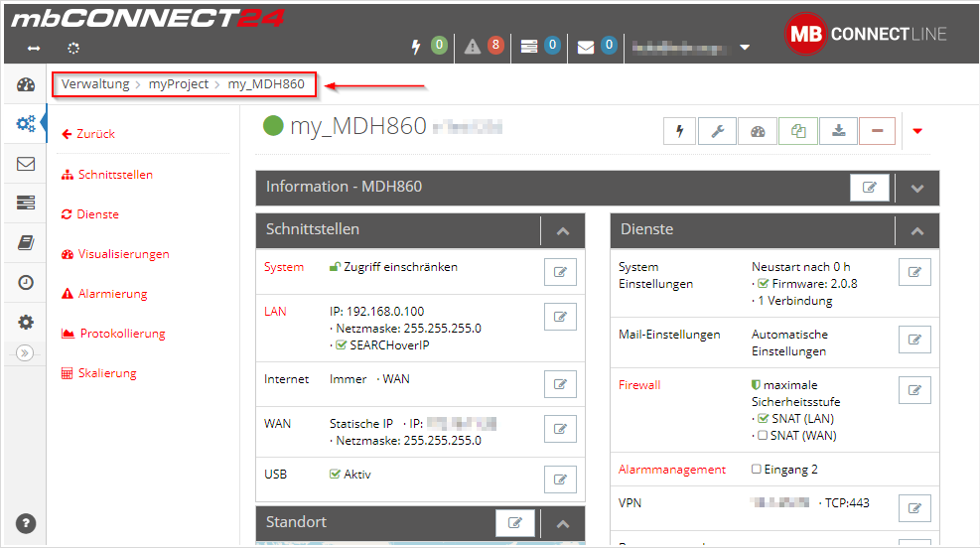Open the user account dropdown arrow

(x=745, y=48)
